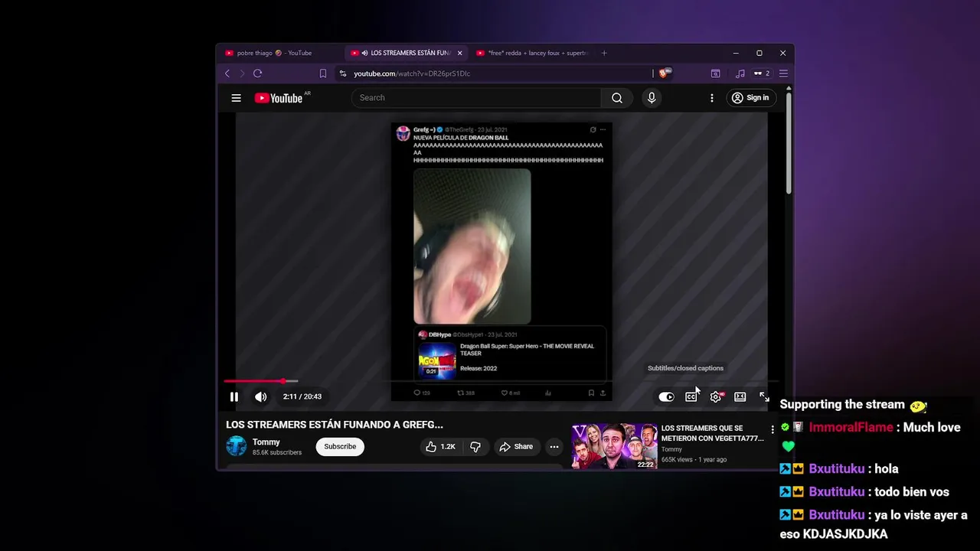Exit full screen with the arrows icon
The height and width of the screenshot is (551, 980).
coord(764,396)
